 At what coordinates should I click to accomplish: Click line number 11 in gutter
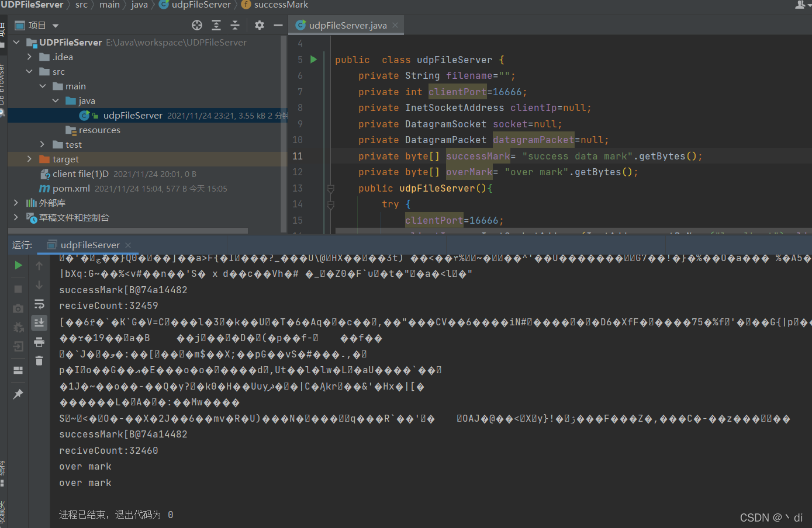tap(298, 156)
